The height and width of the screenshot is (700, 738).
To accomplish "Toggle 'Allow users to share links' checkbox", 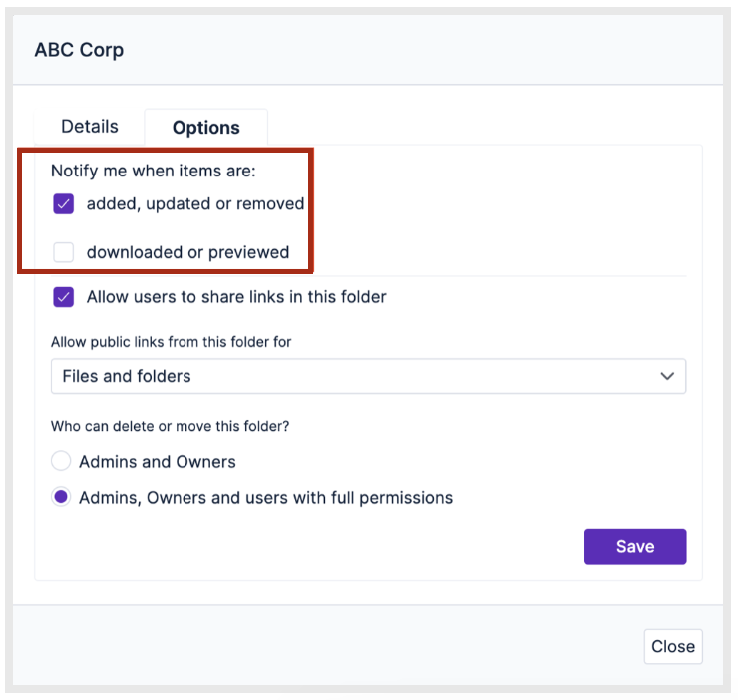I will [x=64, y=297].
